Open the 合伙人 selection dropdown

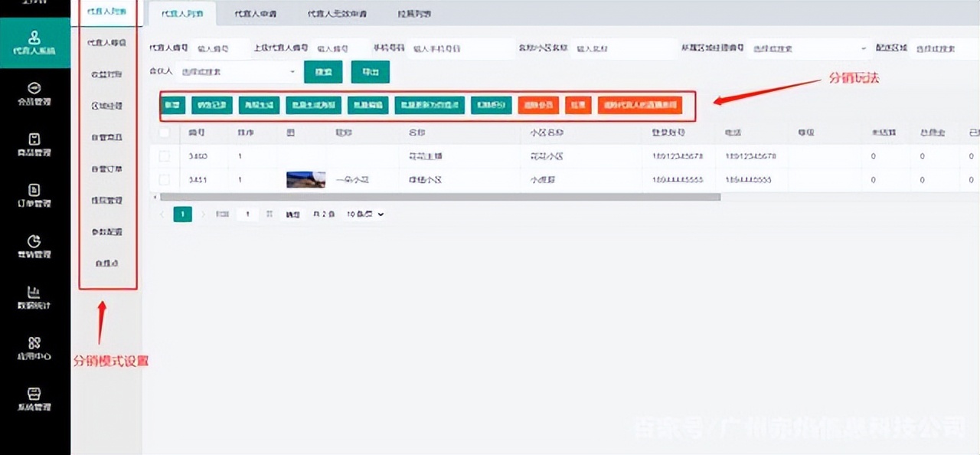[x=237, y=70]
